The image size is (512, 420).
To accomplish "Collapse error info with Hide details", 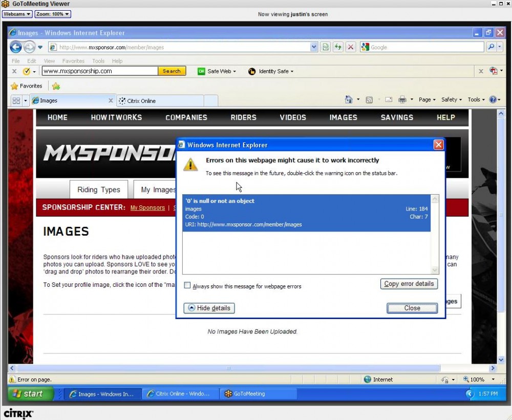I will pos(209,308).
